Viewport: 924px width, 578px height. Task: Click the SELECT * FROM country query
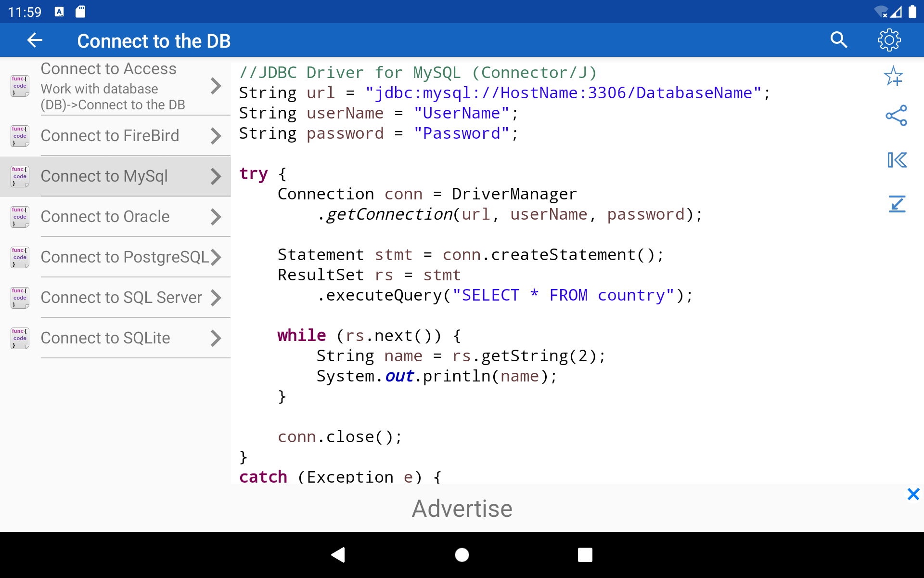[563, 295]
